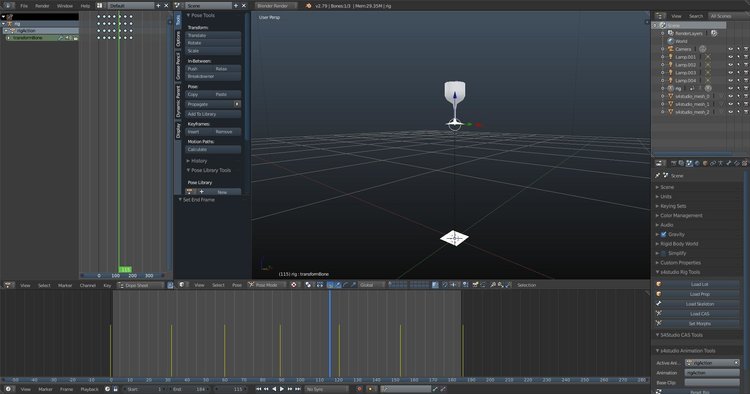Click the Timeline editor type icon
This screenshot has width=750, height=394.
point(8,389)
